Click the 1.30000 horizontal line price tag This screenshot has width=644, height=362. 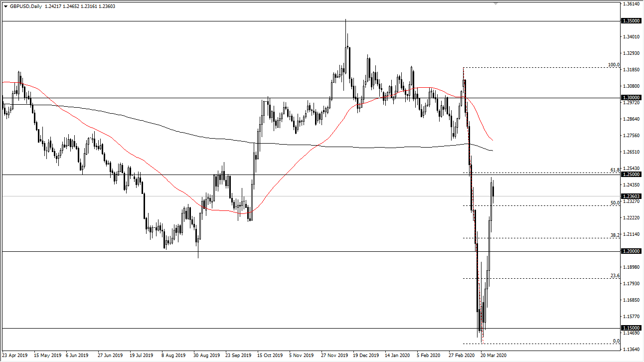630,98
